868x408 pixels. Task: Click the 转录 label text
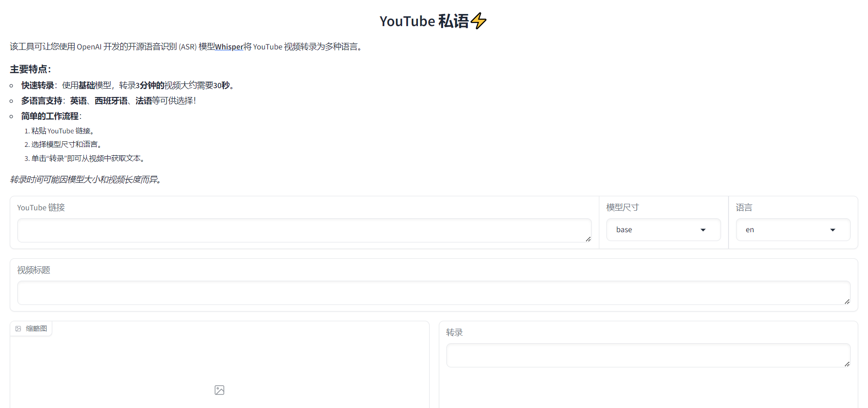point(454,332)
